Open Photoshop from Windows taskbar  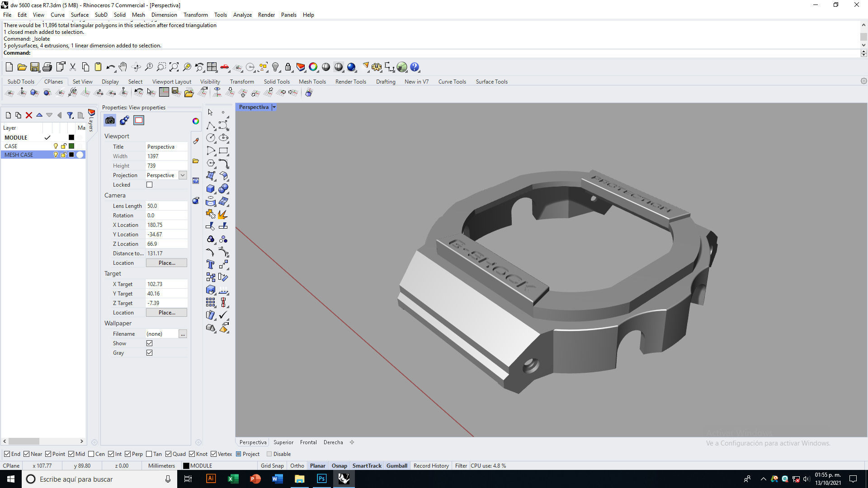click(x=321, y=479)
